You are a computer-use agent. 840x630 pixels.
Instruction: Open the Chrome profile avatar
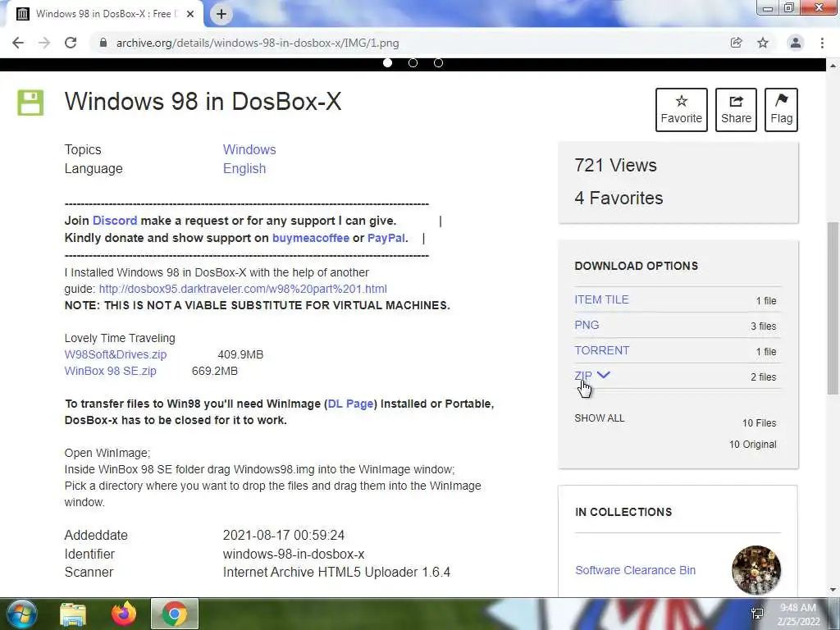[x=796, y=43]
